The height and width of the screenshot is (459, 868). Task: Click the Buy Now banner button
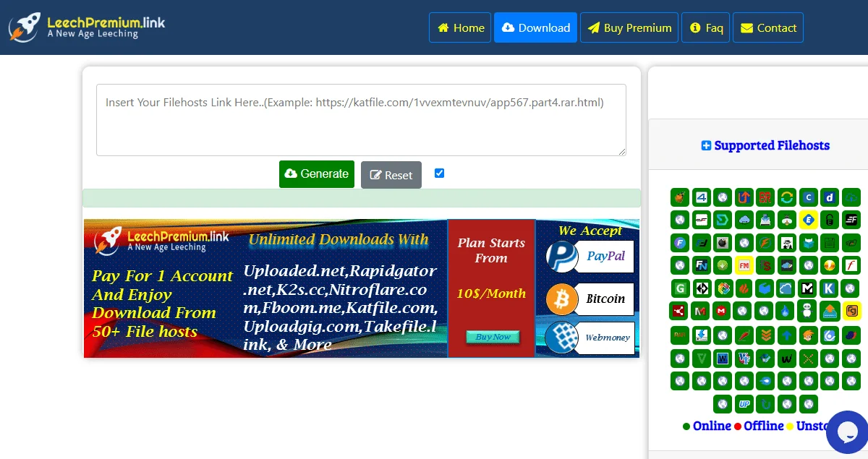pos(493,337)
